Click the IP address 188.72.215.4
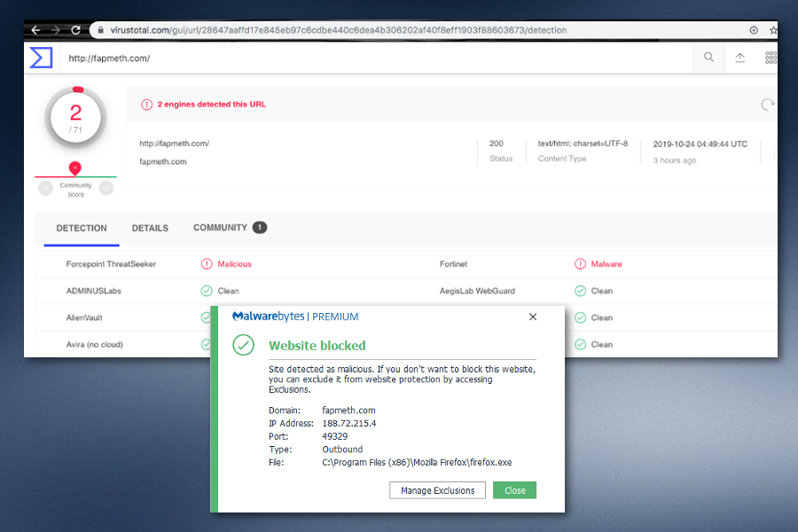This screenshot has width=798, height=532. point(349,423)
